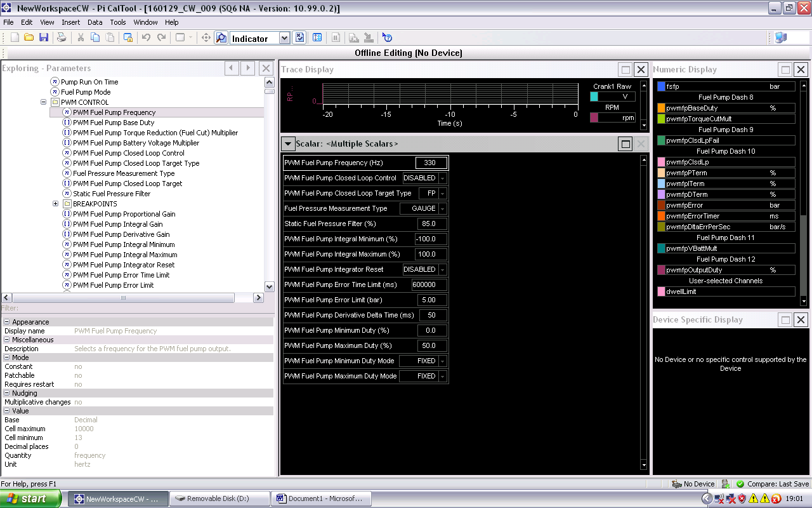Click the orange pwmfpBaseDuty color swatch
The height and width of the screenshot is (508, 812).
tap(661, 108)
